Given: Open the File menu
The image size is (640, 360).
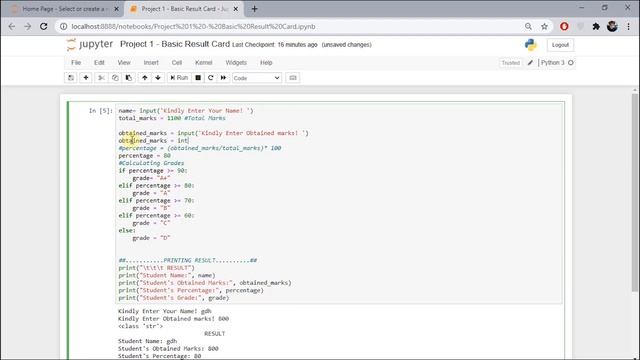Looking at the screenshot, I should point(76,62).
